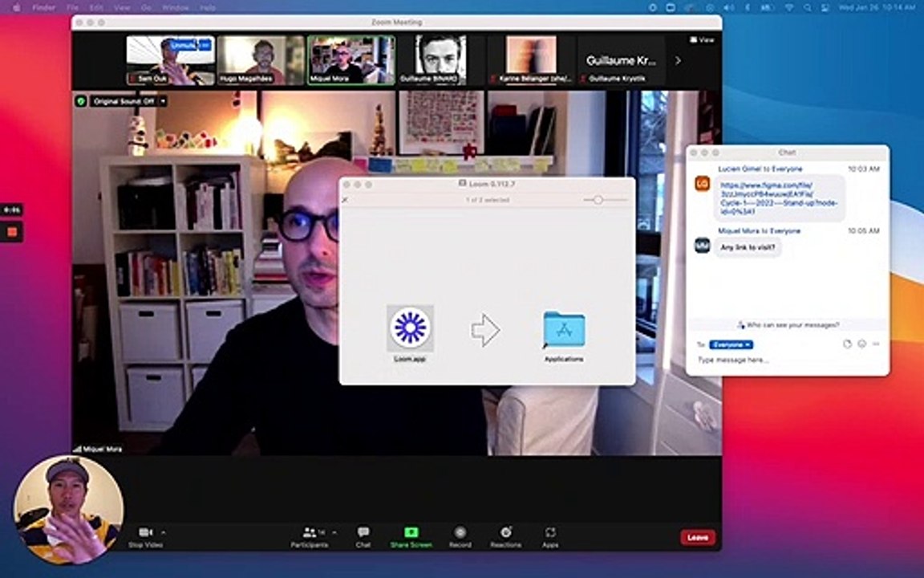Click the volume icon in menu bar
The image size is (924, 578).
pos(729,8)
